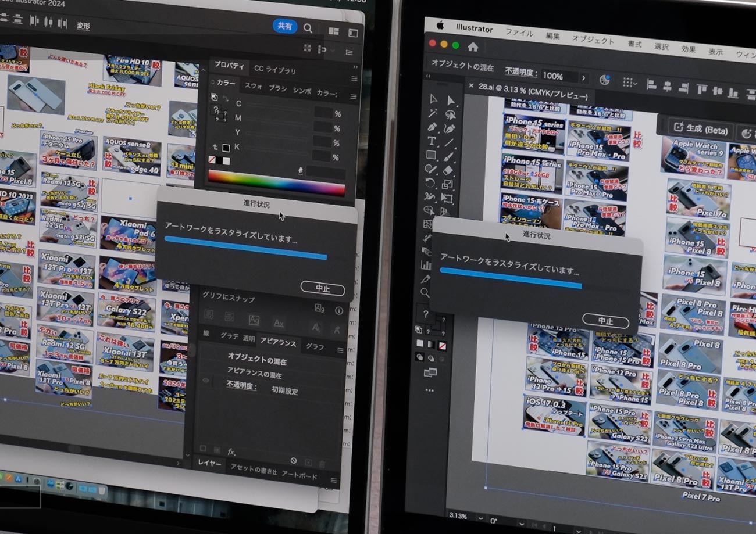This screenshot has height=534, width=756.
Task: Open Edit Toolbar three dots in right toolbar
Action: 429,390
